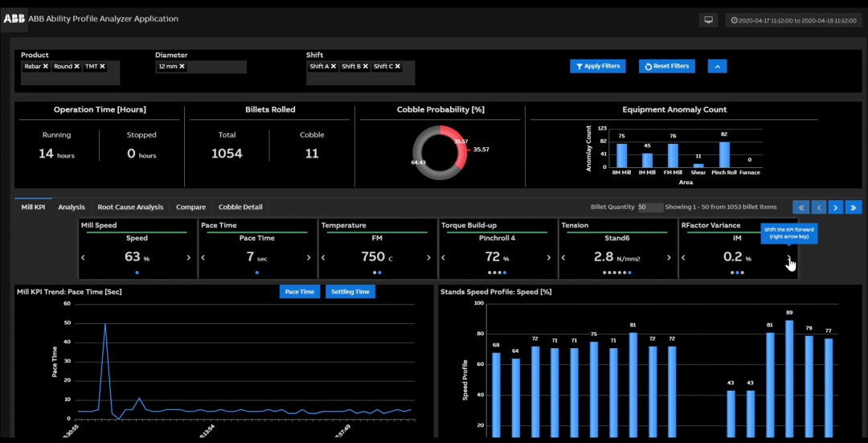Switch to the Analysis tab
The width and height of the screenshot is (868, 443).
(x=72, y=207)
